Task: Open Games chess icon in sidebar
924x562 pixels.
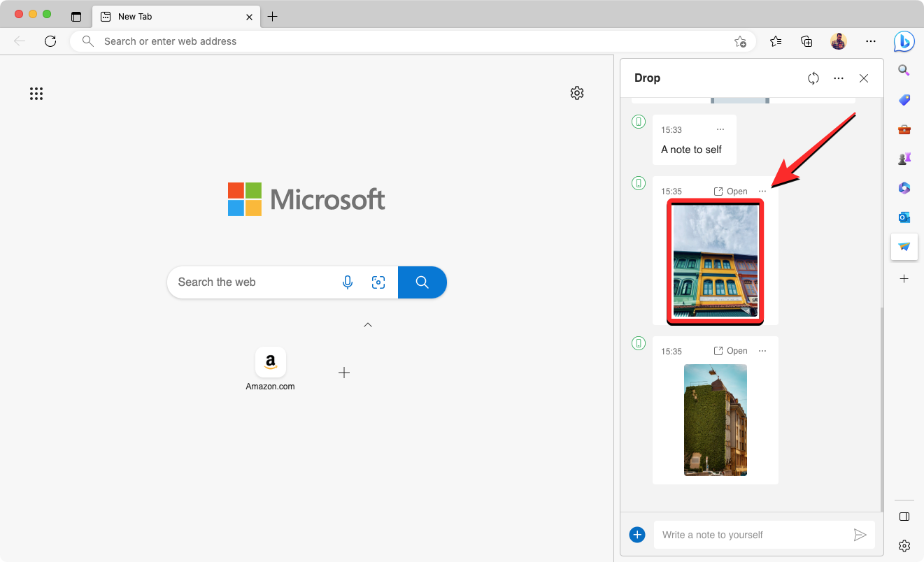Action: [x=904, y=159]
